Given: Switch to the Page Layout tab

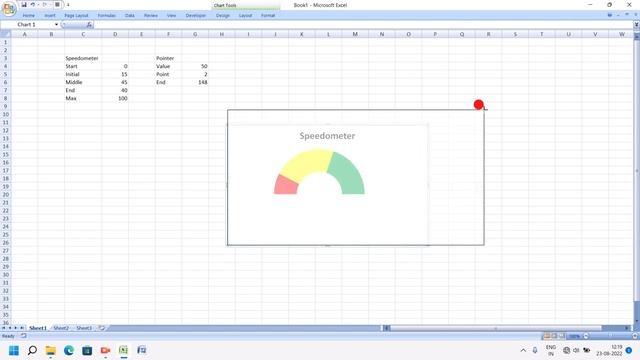Looking at the screenshot, I should pyautogui.click(x=76, y=16).
